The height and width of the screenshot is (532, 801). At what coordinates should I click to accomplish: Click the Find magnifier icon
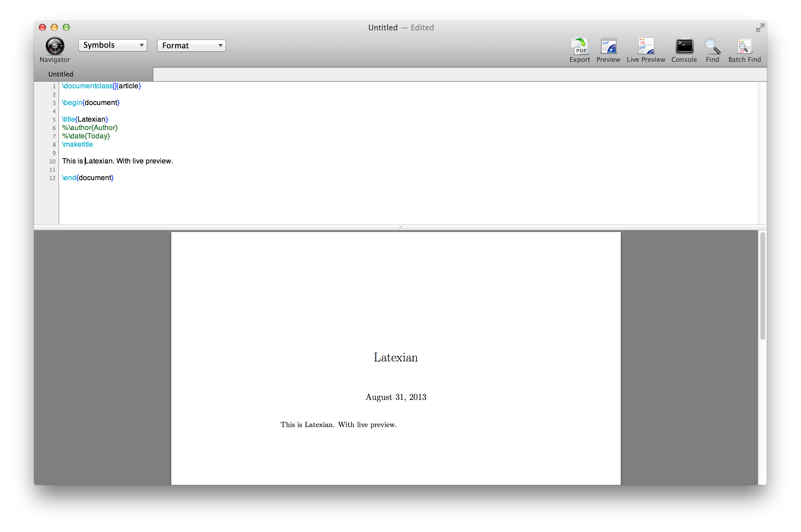(712, 46)
